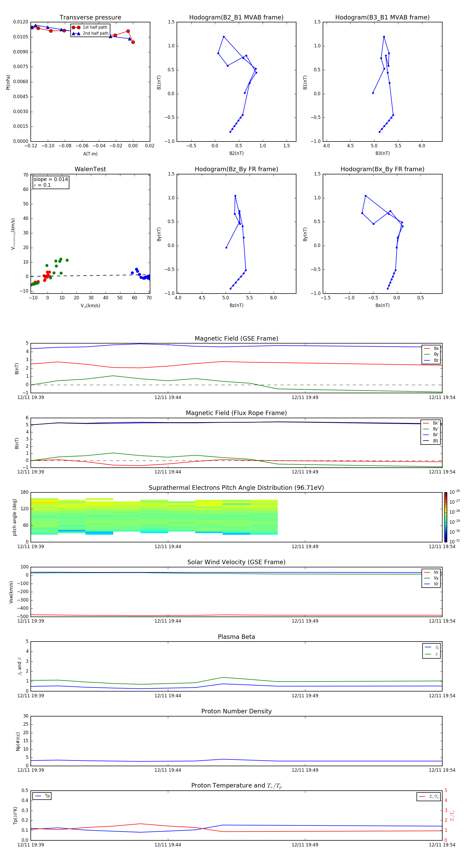Screen dimensions: 473x868
Task: Click the 'Plasma Beta' plot title
Action: click(x=236, y=637)
